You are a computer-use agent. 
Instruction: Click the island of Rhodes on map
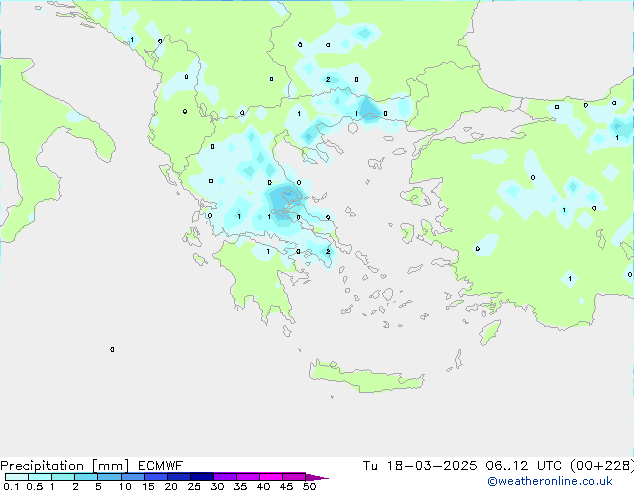pos(490,332)
